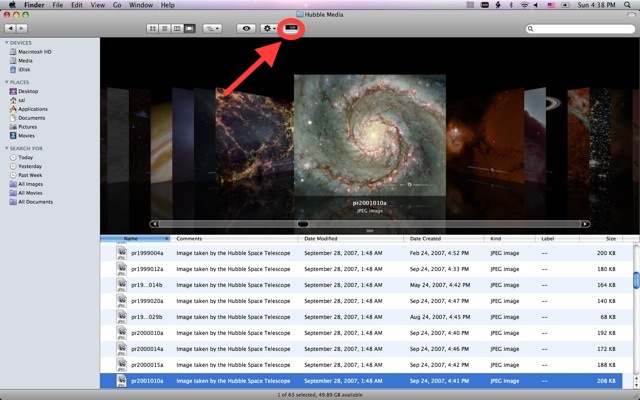Viewport: 640px width, 400px height.
Task: Switch to column view in the toolbar
Action: 177,29
